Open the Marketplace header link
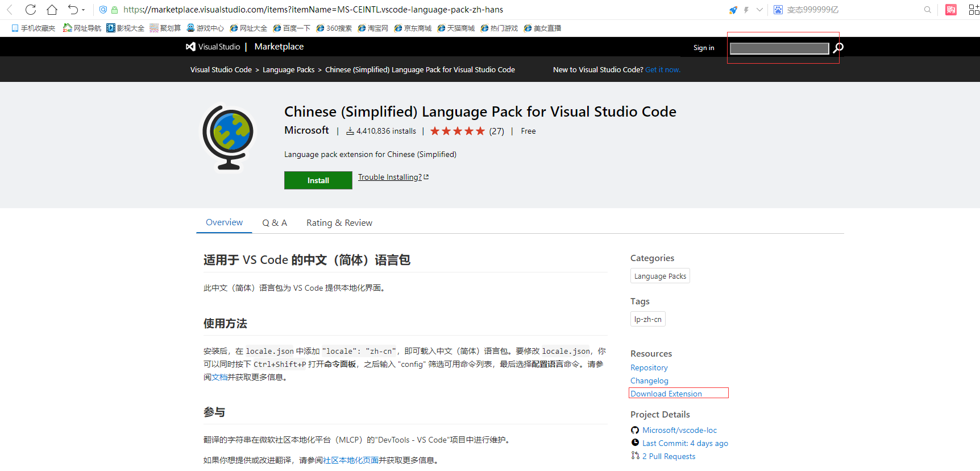This screenshot has height=471, width=980. tap(279, 47)
